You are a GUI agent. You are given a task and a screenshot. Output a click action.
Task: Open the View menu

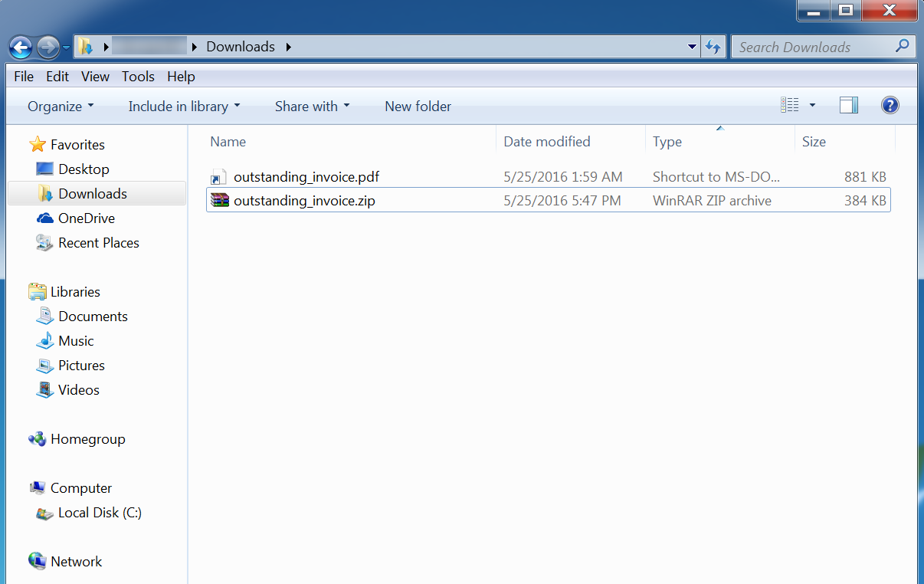[95, 77]
